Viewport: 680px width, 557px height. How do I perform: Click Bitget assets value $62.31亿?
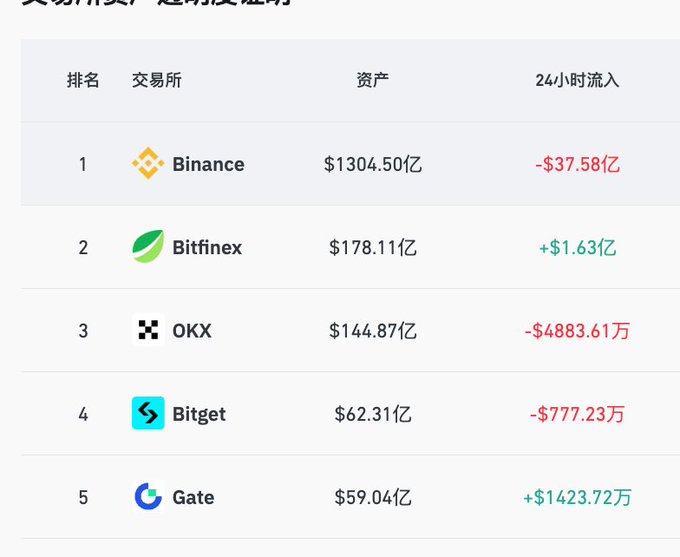tap(373, 413)
